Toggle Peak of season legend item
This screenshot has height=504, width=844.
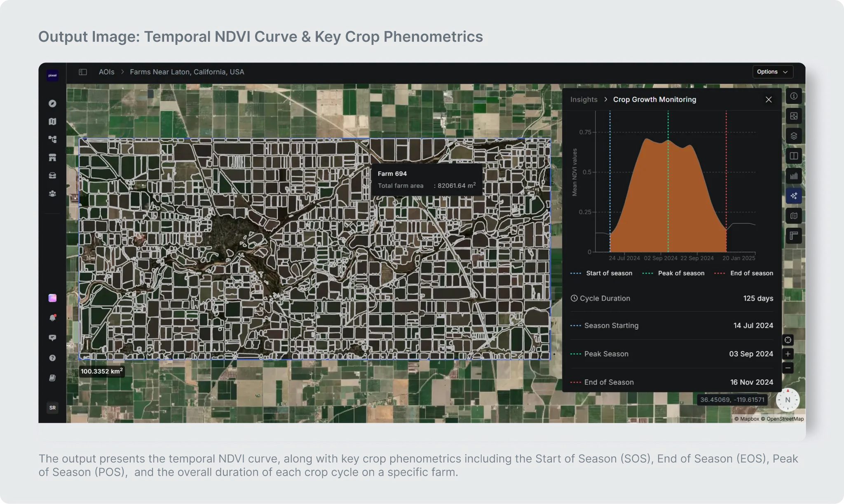673,273
